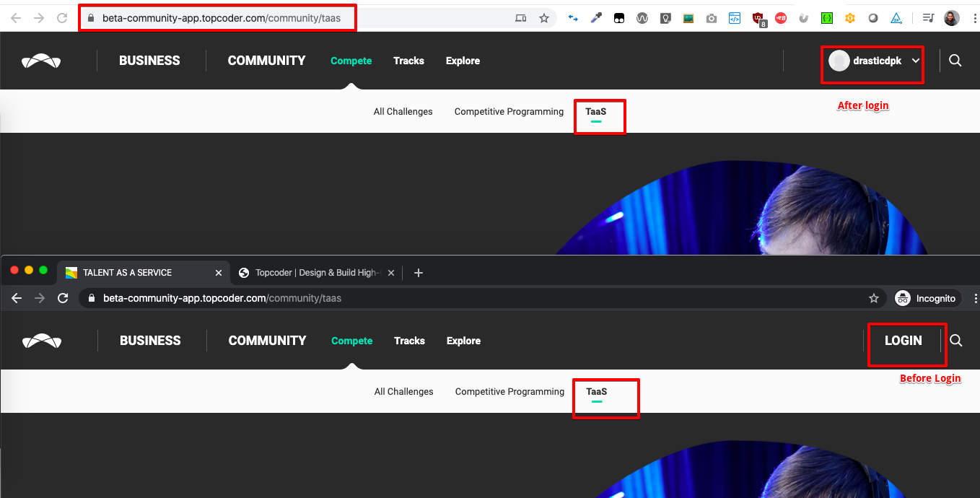Reload the page in the top browser window
The image size is (980, 498).
(x=62, y=18)
